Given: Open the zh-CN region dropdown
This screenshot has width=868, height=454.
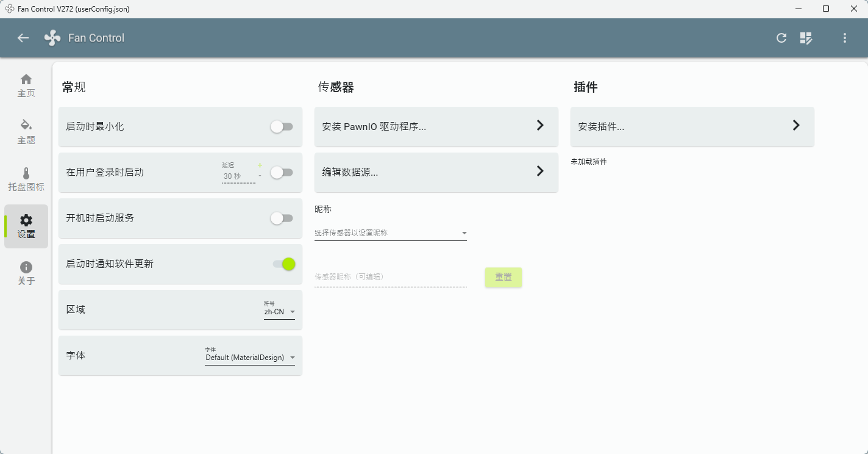Looking at the screenshot, I should 279,312.
